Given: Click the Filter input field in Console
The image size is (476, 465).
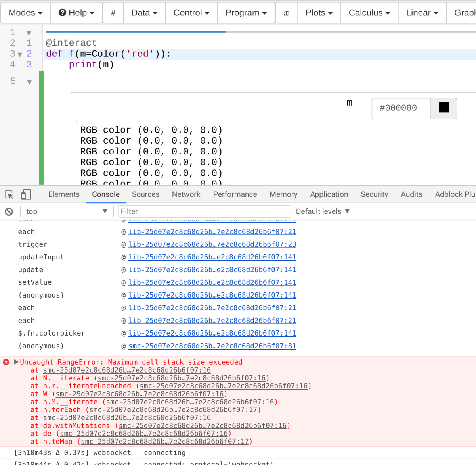Looking at the screenshot, I should pos(204,211).
